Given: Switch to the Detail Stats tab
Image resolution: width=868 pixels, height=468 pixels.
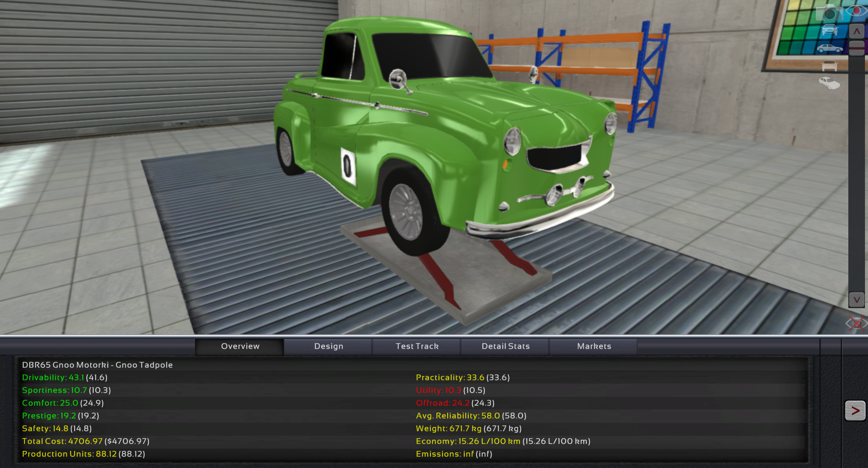Looking at the screenshot, I should 506,346.
